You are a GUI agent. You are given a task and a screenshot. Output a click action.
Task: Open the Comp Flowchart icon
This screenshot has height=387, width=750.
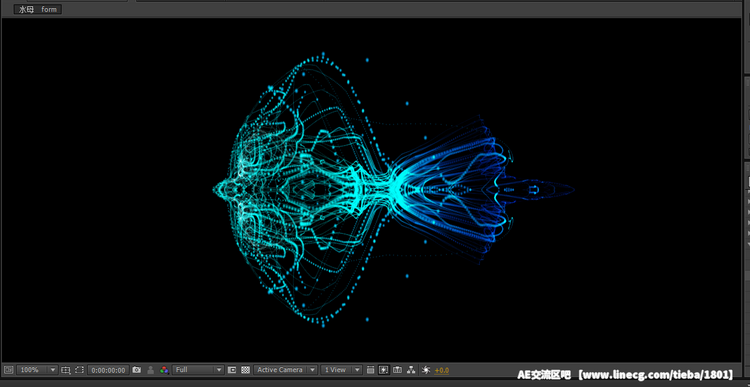point(411,370)
